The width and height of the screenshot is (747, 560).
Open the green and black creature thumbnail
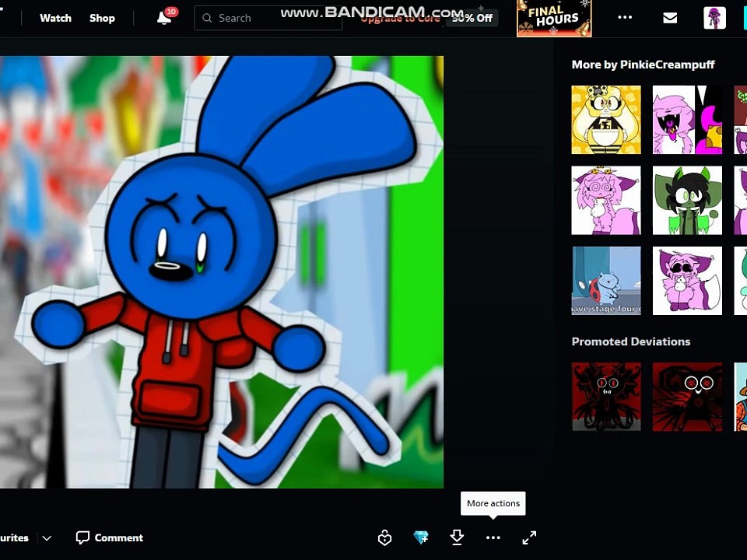pyautogui.click(x=687, y=201)
